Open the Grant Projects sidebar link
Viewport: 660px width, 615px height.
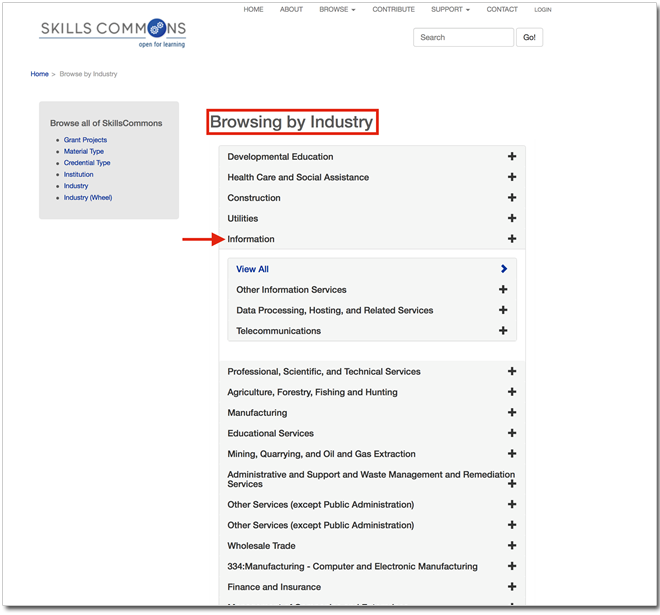(x=85, y=140)
